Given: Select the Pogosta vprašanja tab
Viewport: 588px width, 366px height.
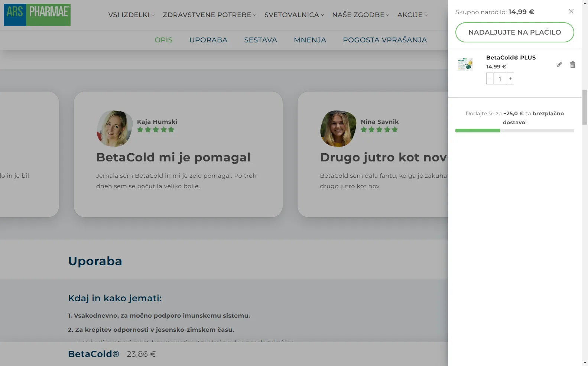Looking at the screenshot, I should tap(385, 40).
